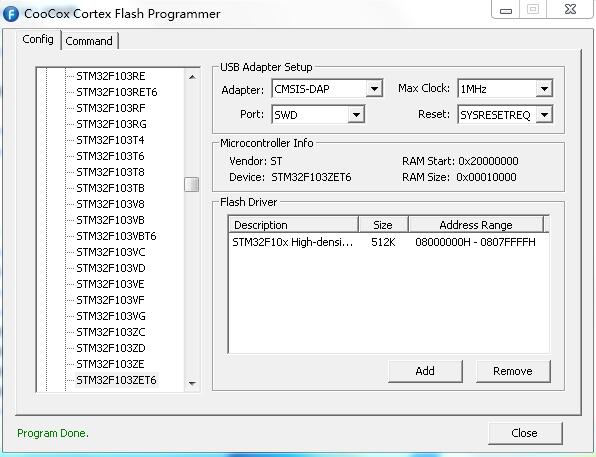Click the Device: STM32F103ZET6 info text
This screenshot has height=457, width=596.
tap(290, 177)
